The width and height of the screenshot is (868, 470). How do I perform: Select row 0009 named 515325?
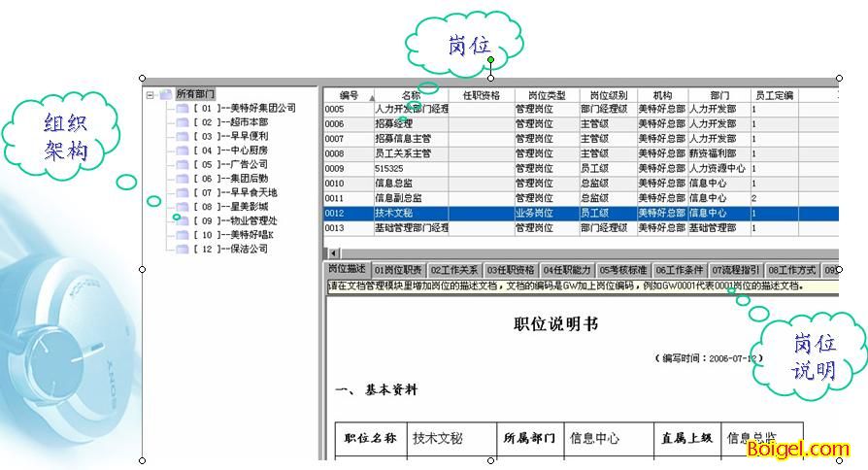pyautogui.click(x=581, y=168)
